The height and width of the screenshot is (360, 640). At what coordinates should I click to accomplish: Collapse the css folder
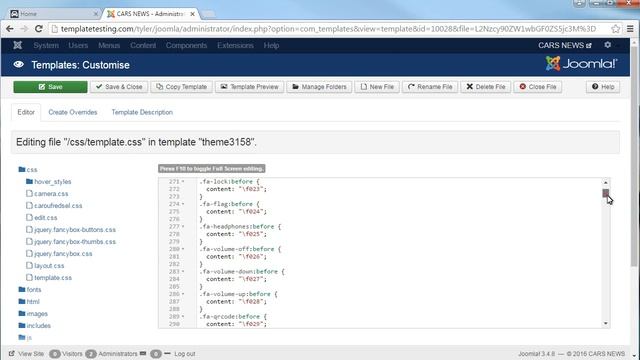coord(28,169)
